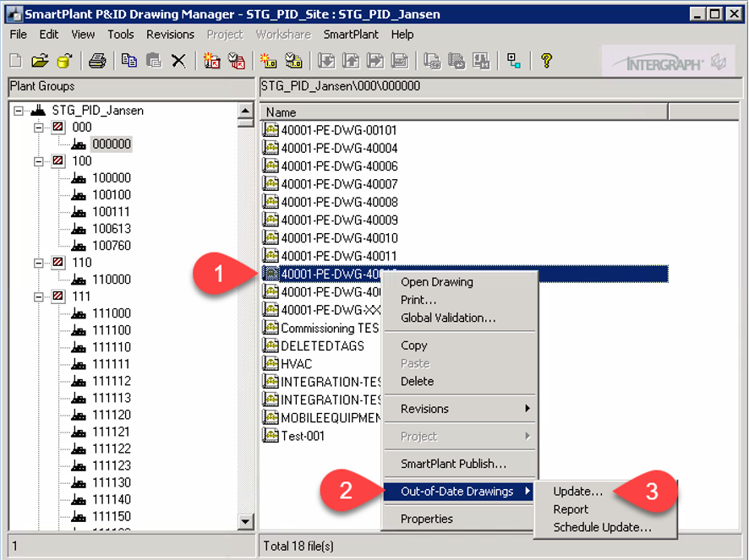Screen dimensions: 749x560
Task: Collapse the STG_PID_Jansen root node
Action: (19, 111)
